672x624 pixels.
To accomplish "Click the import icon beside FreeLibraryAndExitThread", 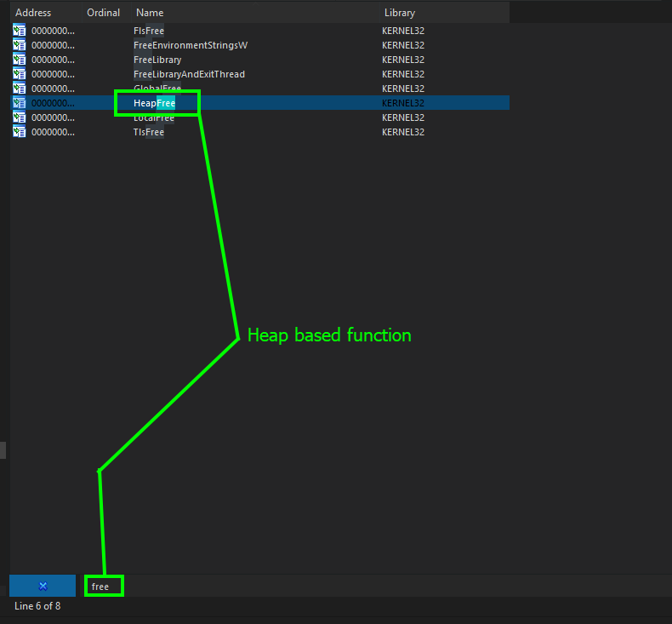I will (19, 74).
